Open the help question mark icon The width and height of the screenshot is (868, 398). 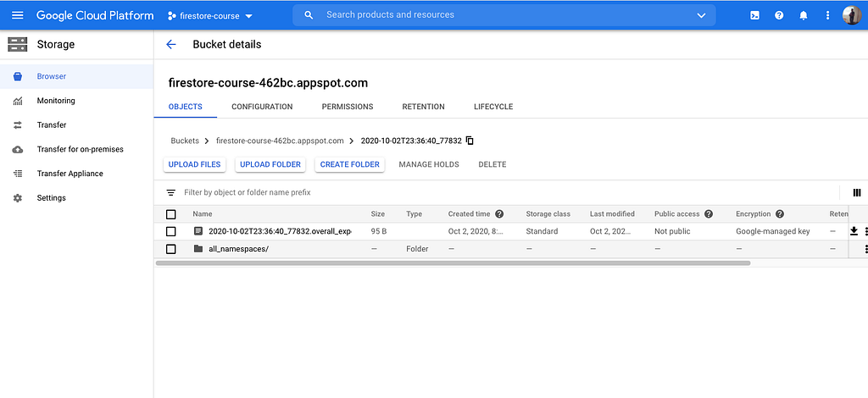click(x=779, y=15)
